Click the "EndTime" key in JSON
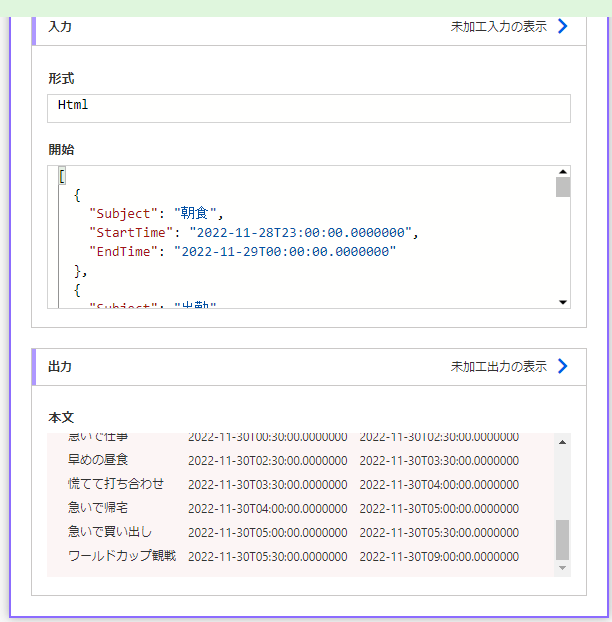Screen dimensions: 612x622 point(123,251)
